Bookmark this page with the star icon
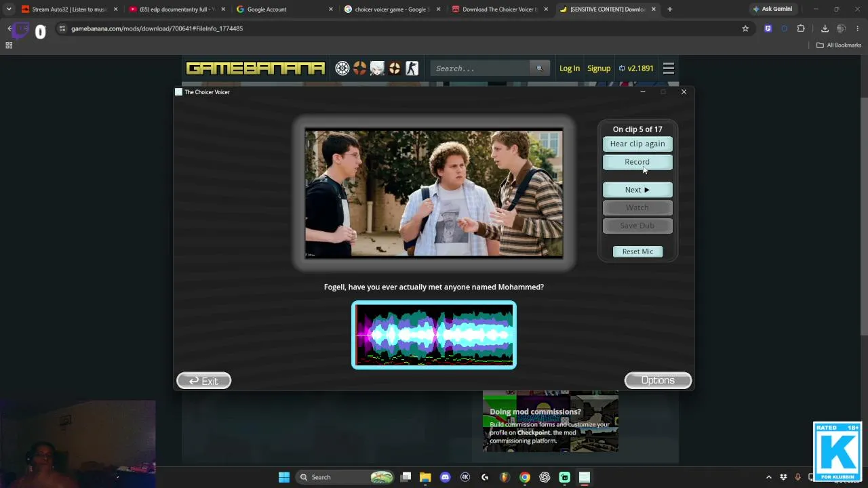The image size is (868, 488). click(x=745, y=28)
